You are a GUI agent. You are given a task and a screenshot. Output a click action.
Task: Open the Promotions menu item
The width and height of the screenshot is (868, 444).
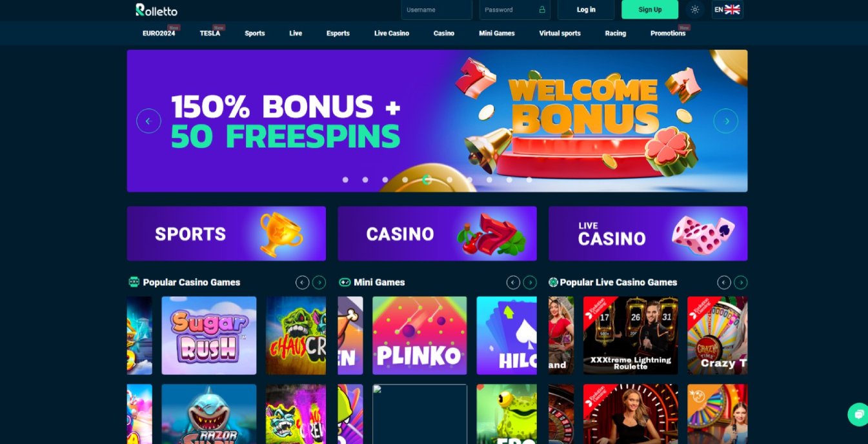click(x=668, y=33)
